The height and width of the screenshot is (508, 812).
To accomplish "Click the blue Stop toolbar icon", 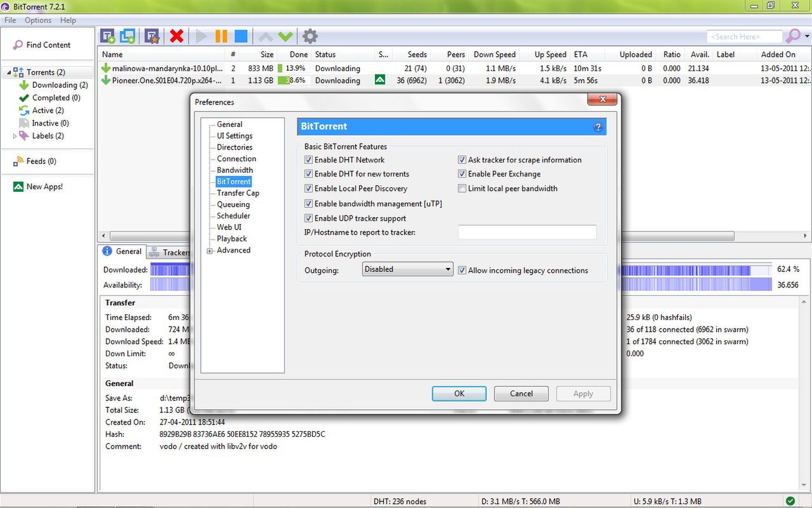I will click(241, 36).
